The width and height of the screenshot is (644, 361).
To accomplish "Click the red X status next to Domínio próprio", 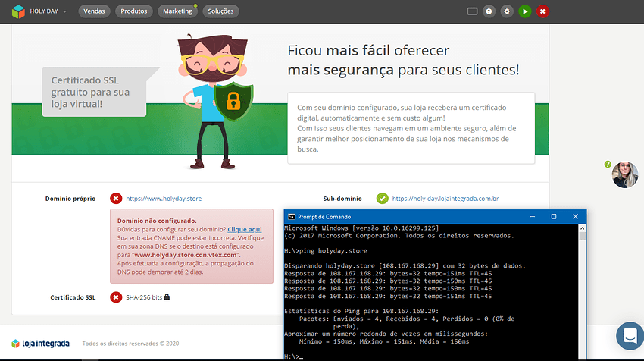I will [x=116, y=199].
